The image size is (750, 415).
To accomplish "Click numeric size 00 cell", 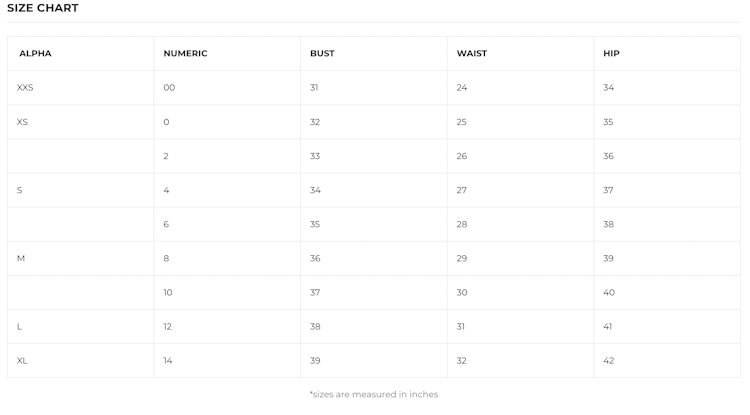I will tap(168, 88).
